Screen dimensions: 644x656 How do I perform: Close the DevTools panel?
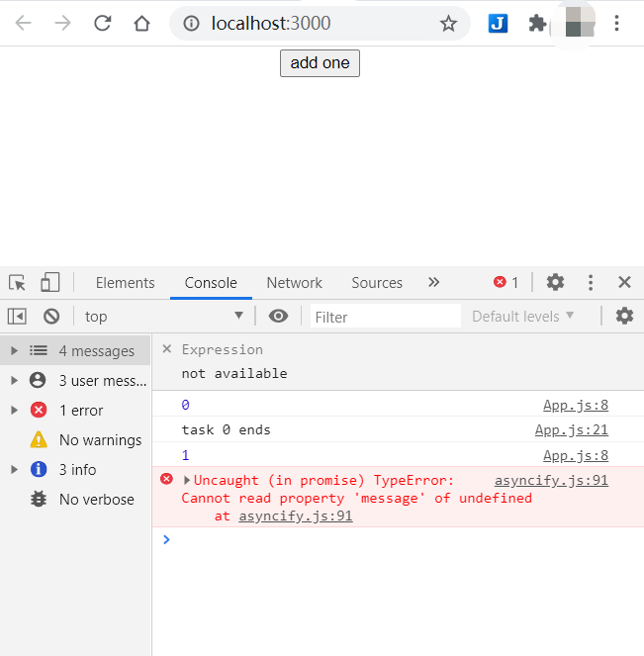coord(624,282)
